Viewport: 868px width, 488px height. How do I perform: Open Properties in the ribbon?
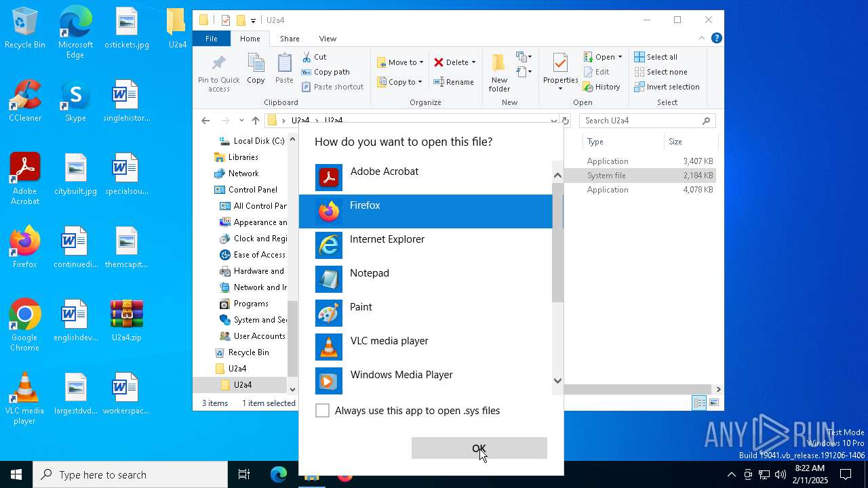[x=560, y=73]
